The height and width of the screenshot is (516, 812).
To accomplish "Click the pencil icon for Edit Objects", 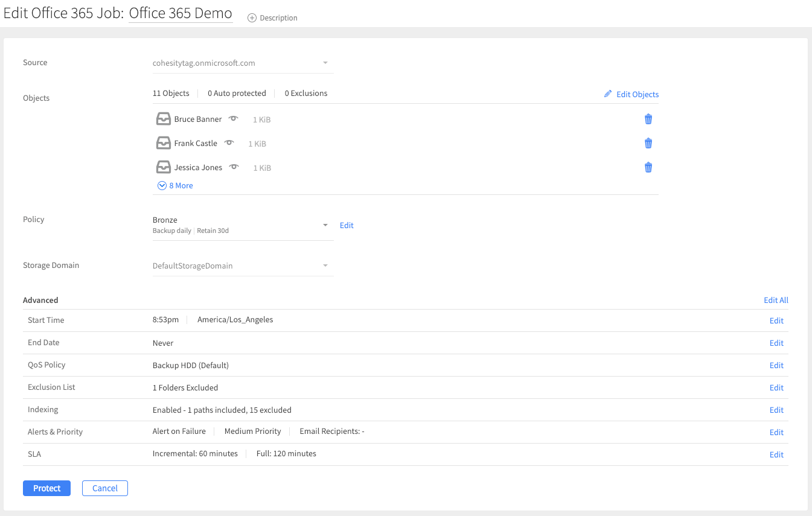I will pyautogui.click(x=608, y=94).
